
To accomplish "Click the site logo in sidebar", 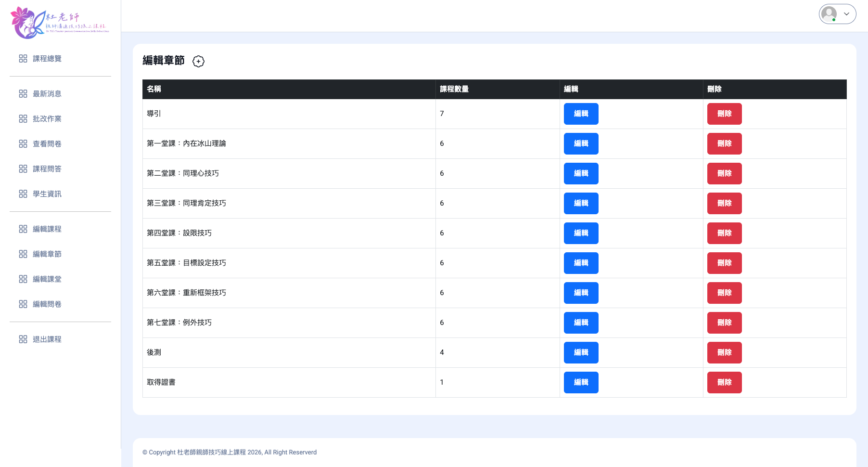I will tap(60, 23).
